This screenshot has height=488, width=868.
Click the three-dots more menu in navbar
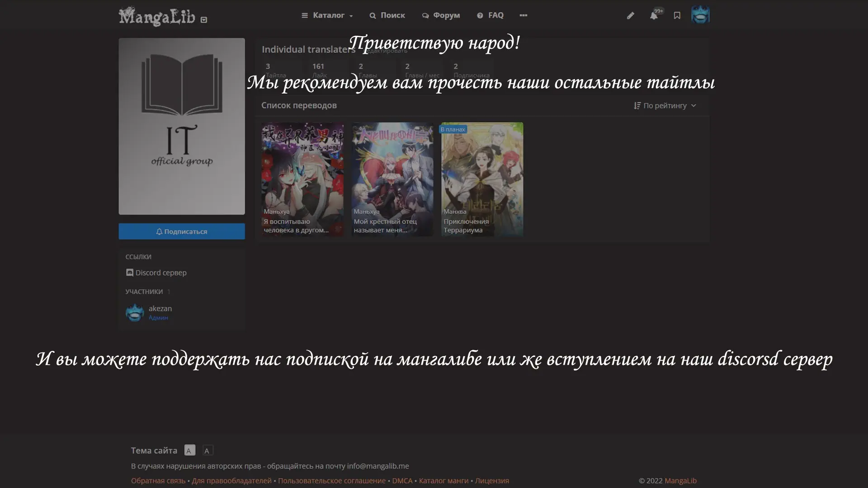click(523, 15)
